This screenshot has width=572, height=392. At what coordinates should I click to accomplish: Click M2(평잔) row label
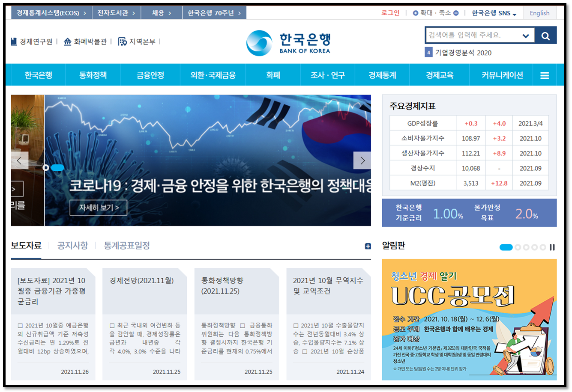click(422, 183)
